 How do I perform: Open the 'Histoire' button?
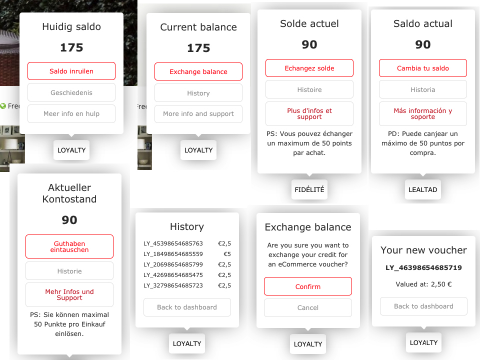(x=309, y=89)
